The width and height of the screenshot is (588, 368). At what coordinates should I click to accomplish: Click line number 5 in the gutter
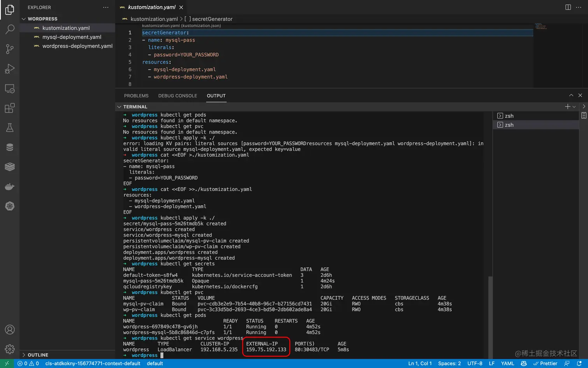click(x=130, y=62)
